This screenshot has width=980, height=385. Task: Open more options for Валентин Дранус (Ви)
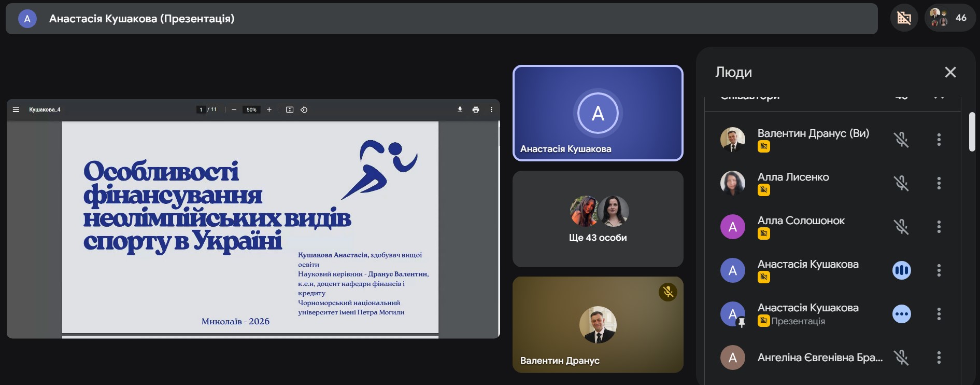(x=939, y=140)
